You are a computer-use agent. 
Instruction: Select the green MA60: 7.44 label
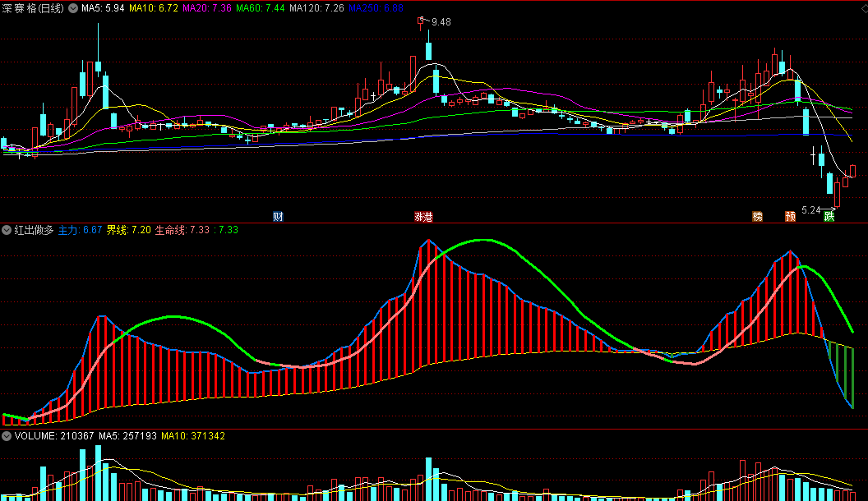pyautogui.click(x=261, y=8)
